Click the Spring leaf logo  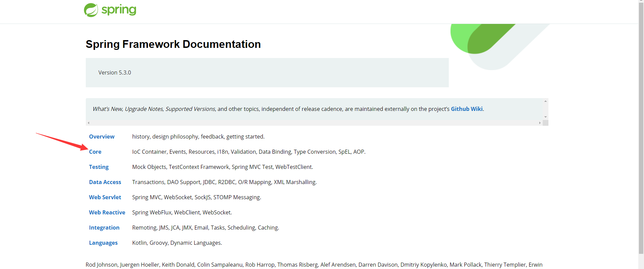pos(91,10)
